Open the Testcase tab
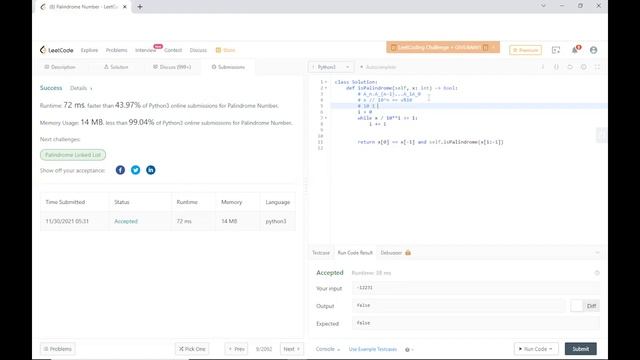This screenshot has width=640, height=360. click(x=321, y=253)
